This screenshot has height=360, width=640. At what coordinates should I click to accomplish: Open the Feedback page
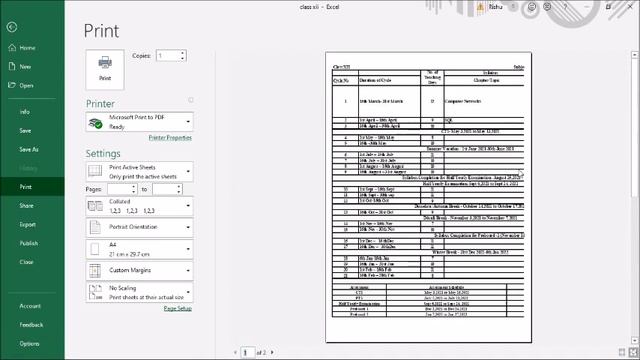[32, 325]
